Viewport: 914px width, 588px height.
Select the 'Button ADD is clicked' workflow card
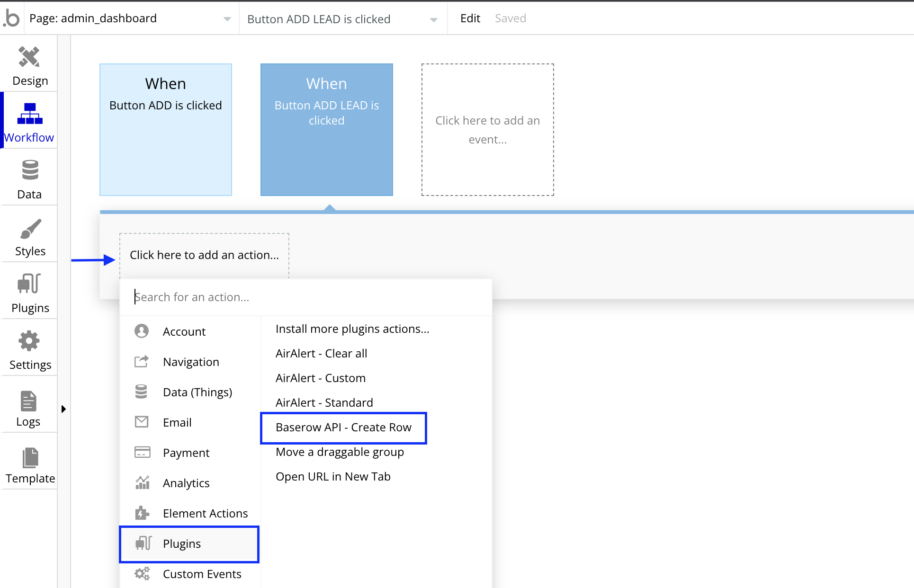[165, 129]
